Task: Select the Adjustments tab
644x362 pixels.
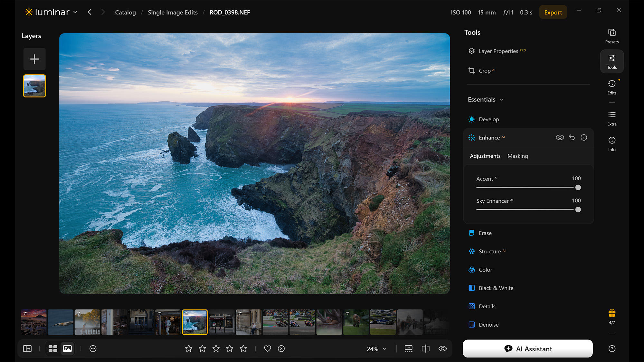Action: pyautogui.click(x=485, y=156)
